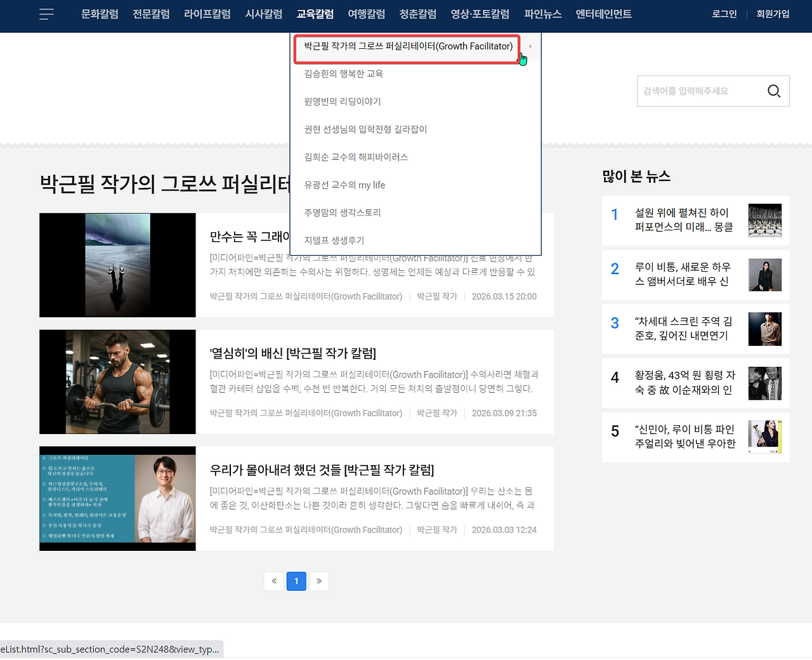Click section label on 2026.03.03 article

coord(306,530)
